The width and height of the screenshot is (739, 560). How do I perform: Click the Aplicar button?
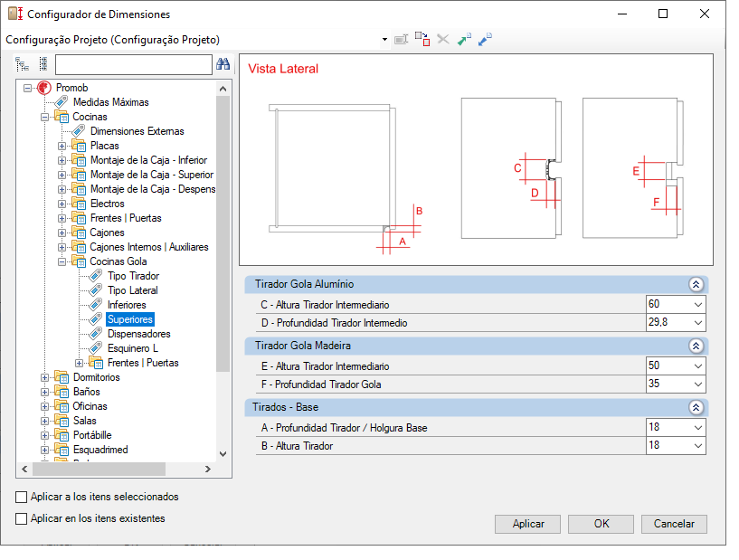click(528, 524)
